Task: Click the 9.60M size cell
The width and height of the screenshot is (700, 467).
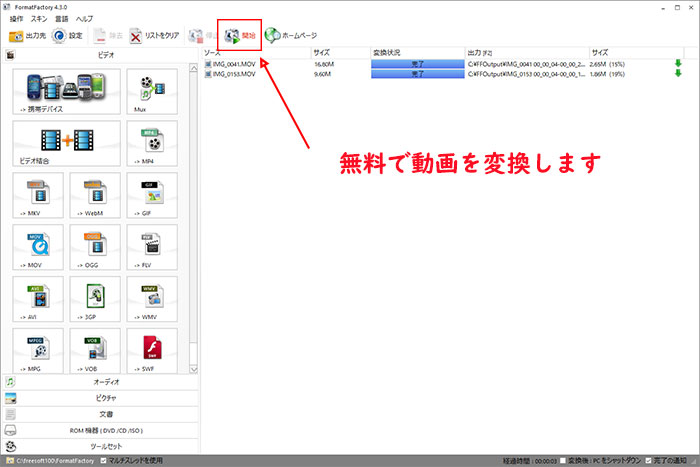Action: [x=322, y=74]
